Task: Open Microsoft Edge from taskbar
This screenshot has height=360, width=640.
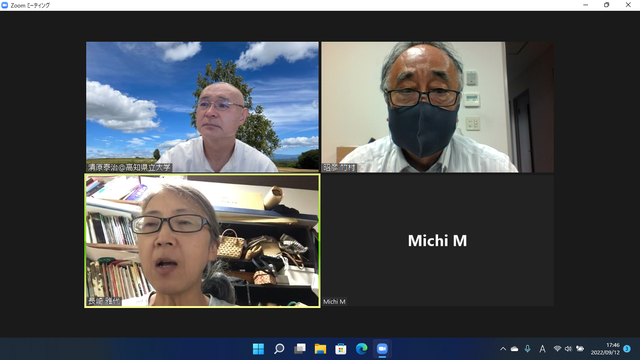Action: 361,349
